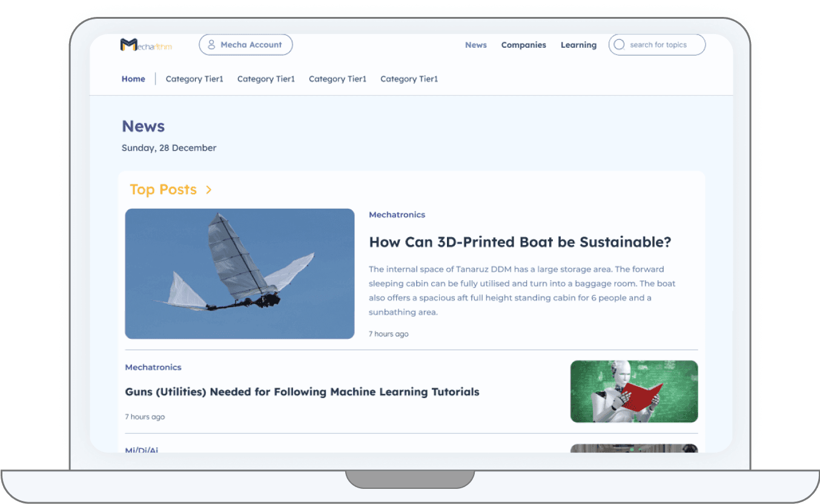This screenshot has width=820, height=504.
Task: Click the robot reading red book thumbnail
Action: pos(633,391)
